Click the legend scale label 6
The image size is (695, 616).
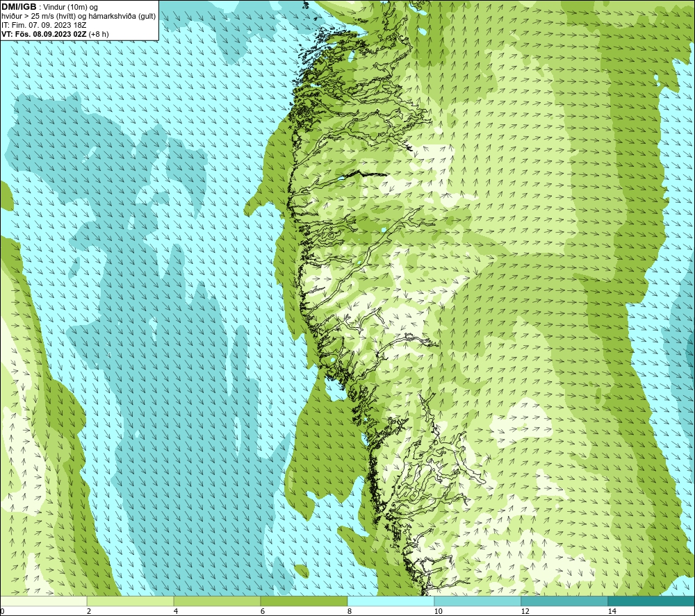point(263,611)
